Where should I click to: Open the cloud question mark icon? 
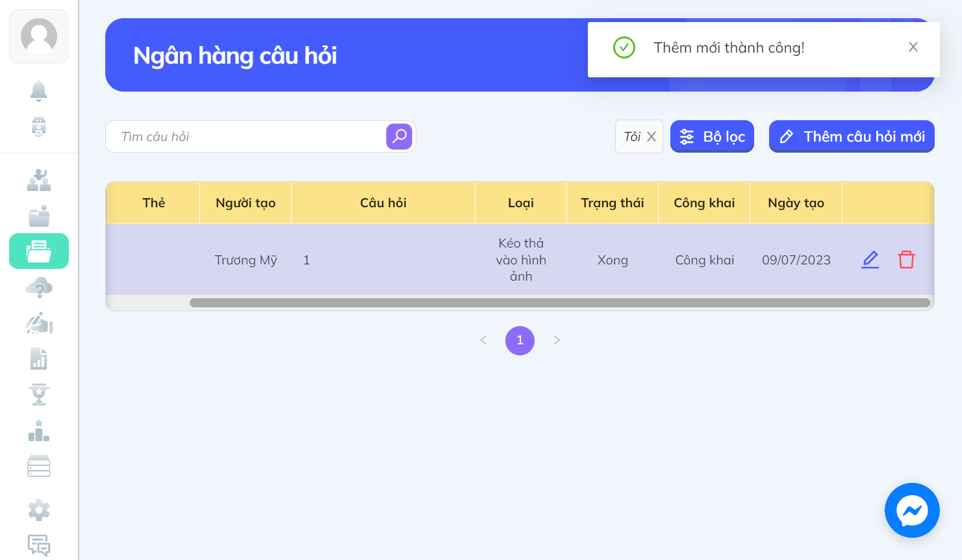pyautogui.click(x=39, y=287)
